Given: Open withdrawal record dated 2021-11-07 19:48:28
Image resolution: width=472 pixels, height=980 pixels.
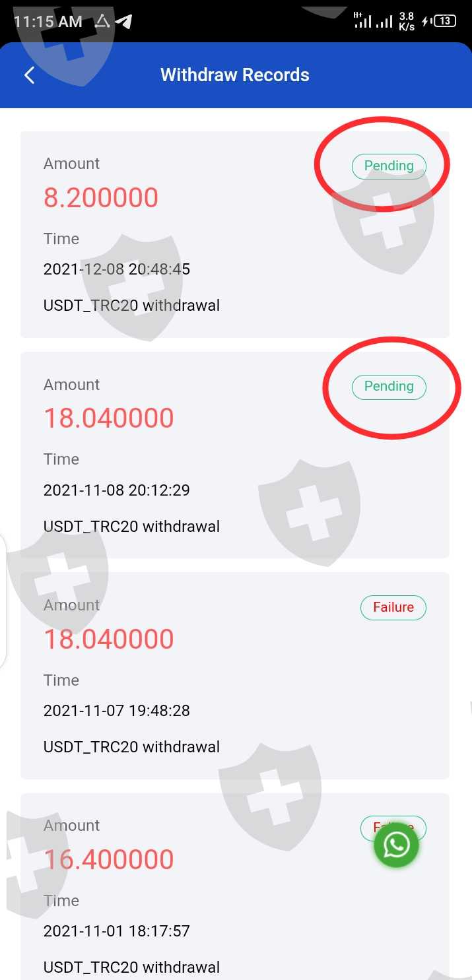Looking at the screenshot, I should coord(235,675).
